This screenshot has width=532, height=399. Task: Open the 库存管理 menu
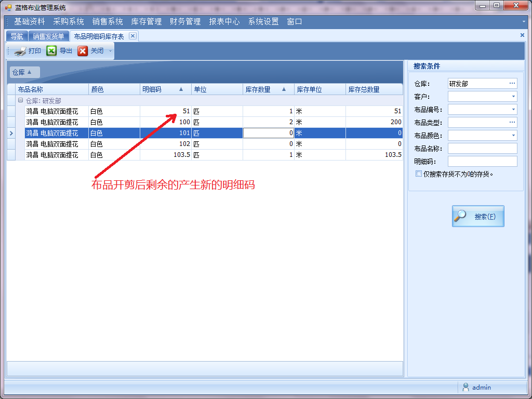click(147, 22)
